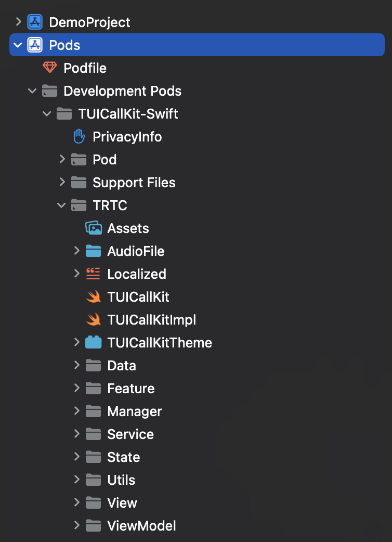The height and width of the screenshot is (542, 392).
Task: Click the TUICallKitImpl Swift file icon
Action: pyautogui.click(x=93, y=320)
